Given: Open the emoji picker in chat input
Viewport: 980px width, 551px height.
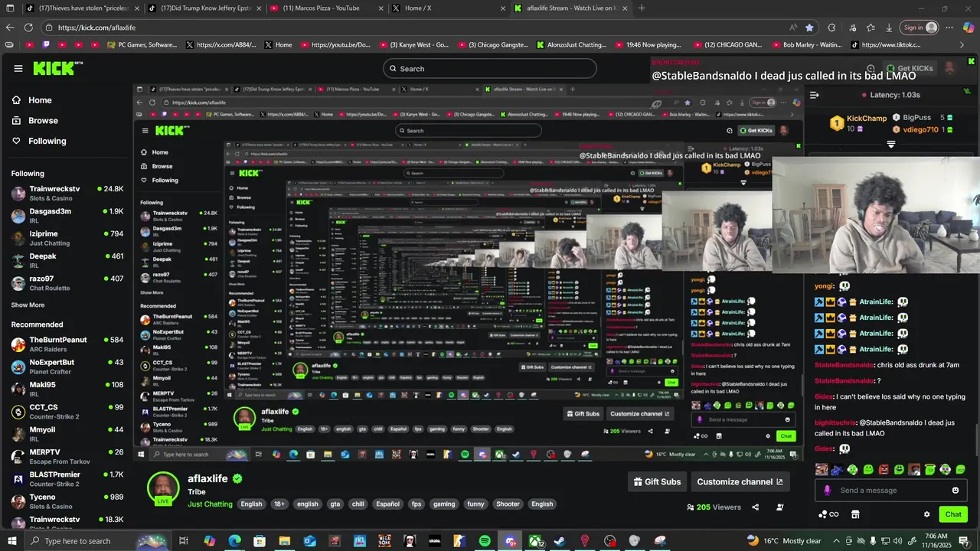Looking at the screenshot, I should (955, 491).
